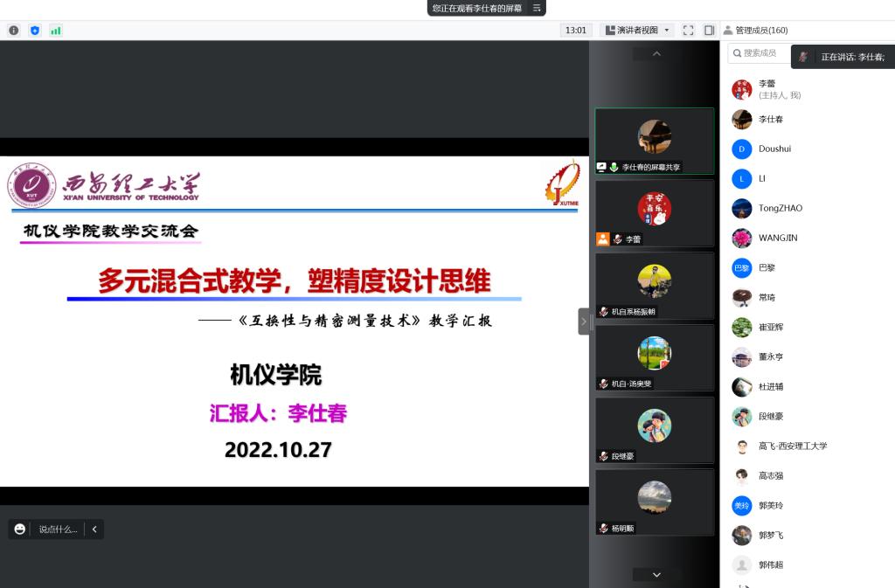Type a message in 说点什么 box
895x588 pixels.
pyautogui.click(x=58, y=529)
